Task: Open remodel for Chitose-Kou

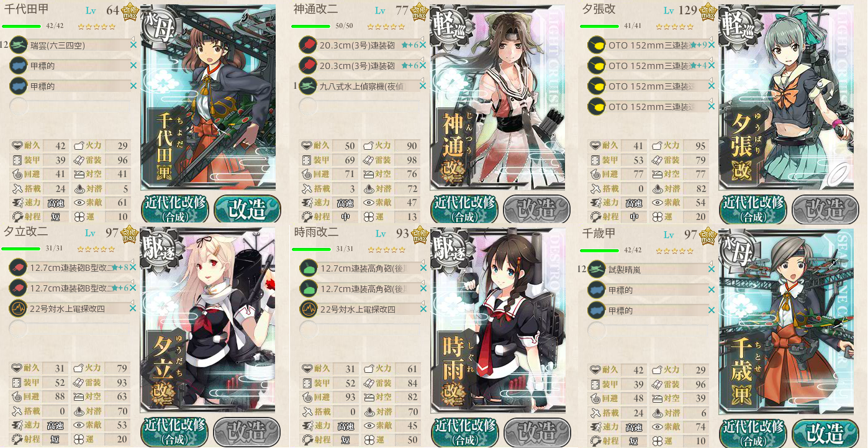Action: [x=826, y=433]
